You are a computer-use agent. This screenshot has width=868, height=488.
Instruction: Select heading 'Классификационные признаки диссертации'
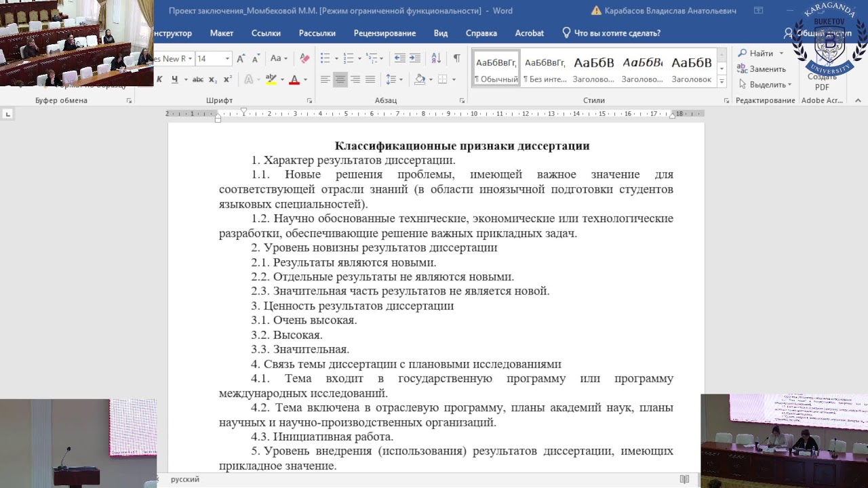[x=462, y=146]
